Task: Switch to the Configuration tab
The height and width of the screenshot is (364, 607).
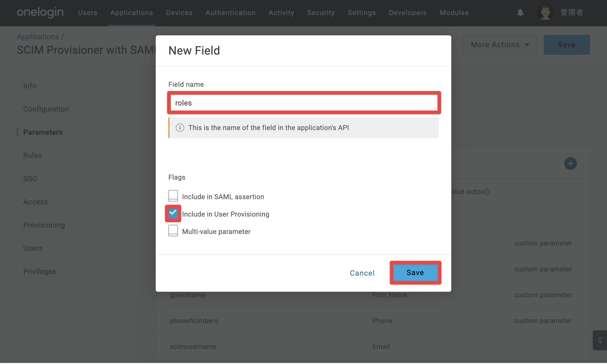Action: (46, 109)
